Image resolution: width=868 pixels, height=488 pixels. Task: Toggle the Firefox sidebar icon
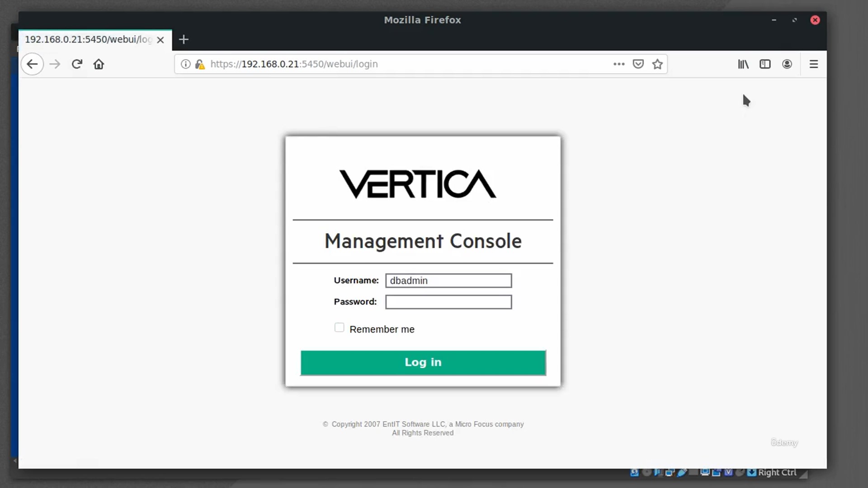[765, 64]
